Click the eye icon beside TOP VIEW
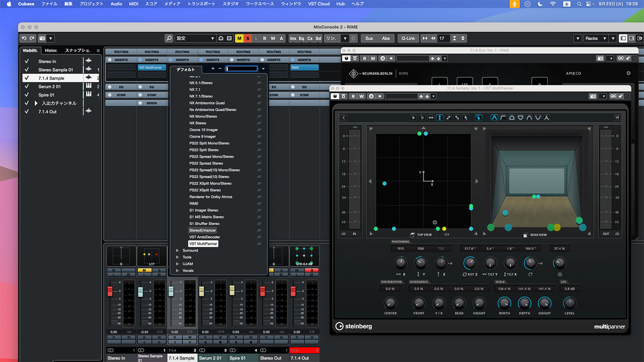The height and width of the screenshot is (362, 644). (x=447, y=234)
